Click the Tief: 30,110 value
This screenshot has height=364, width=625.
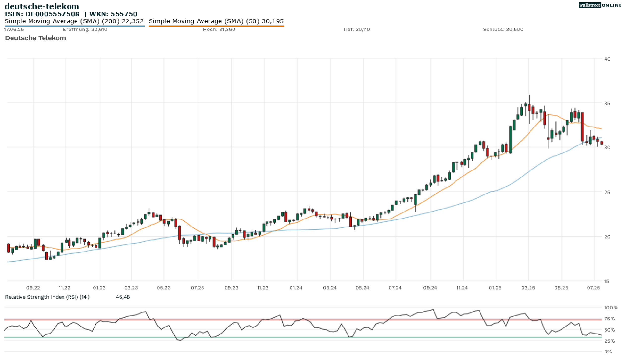click(356, 29)
